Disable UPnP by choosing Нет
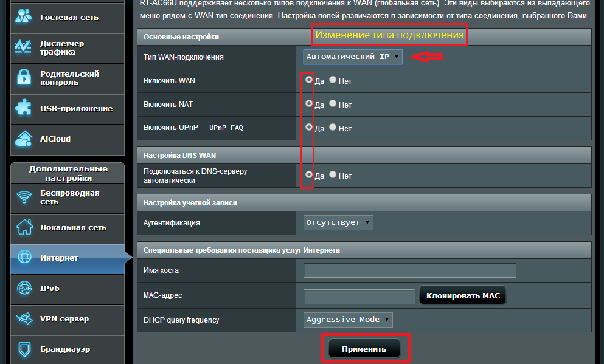 pyautogui.click(x=333, y=128)
